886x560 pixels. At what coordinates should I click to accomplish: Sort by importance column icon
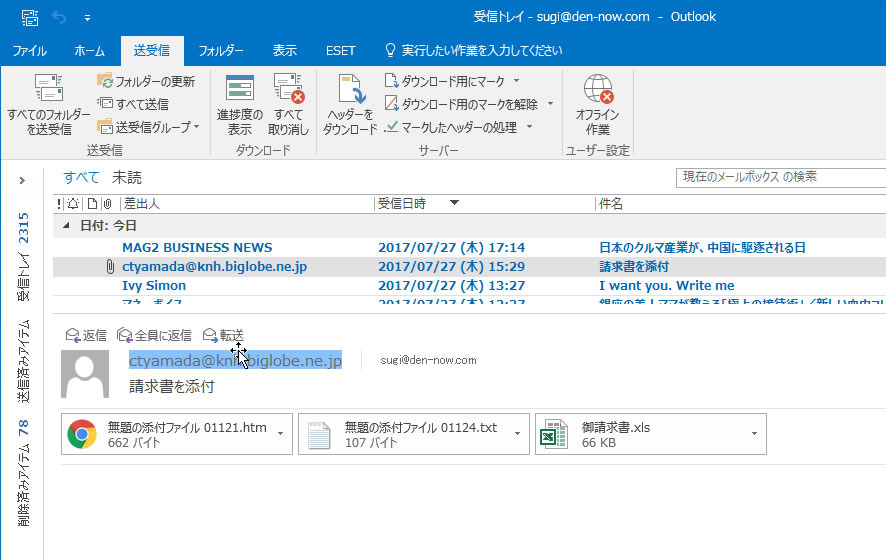tap(59, 204)
